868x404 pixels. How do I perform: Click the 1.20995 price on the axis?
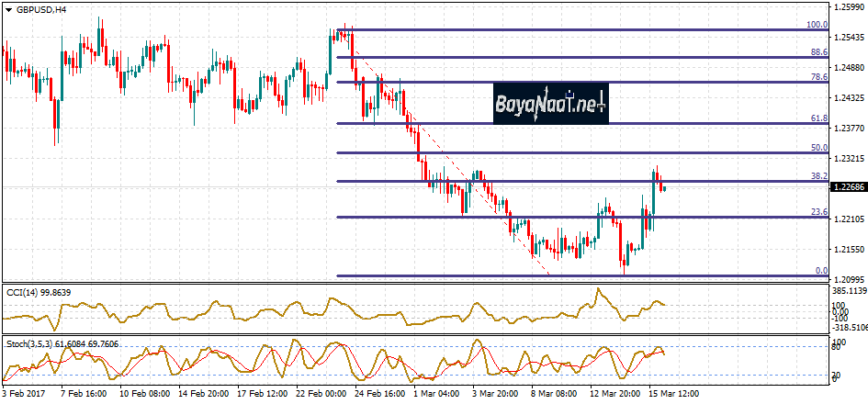[x=848, y=279]
